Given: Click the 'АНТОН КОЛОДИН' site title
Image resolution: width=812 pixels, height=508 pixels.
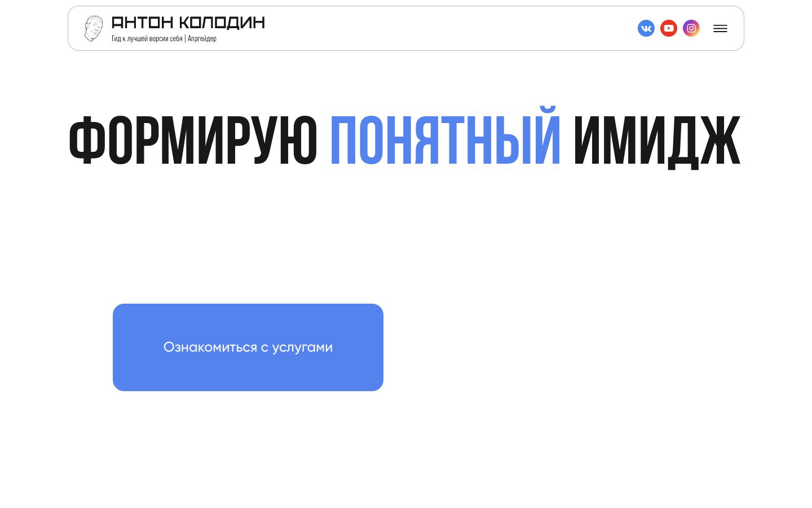Looking at the screenshot, I should click(x=188, y=23).
